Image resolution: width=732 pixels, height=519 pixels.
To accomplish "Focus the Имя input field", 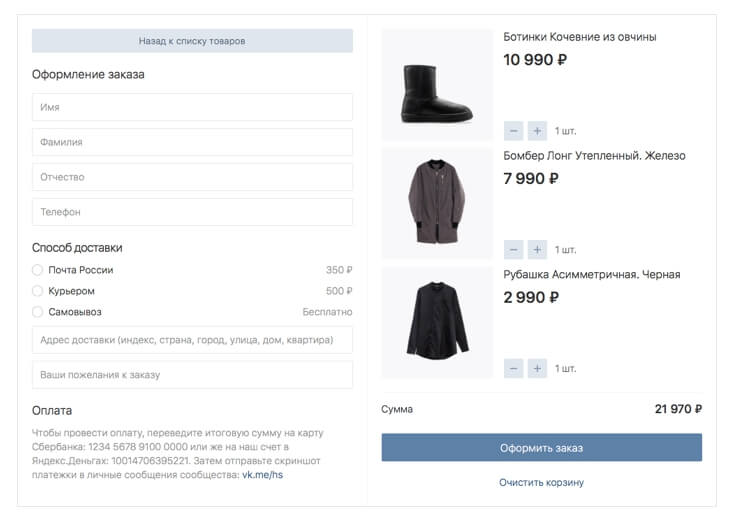I will tap(192, 107).
